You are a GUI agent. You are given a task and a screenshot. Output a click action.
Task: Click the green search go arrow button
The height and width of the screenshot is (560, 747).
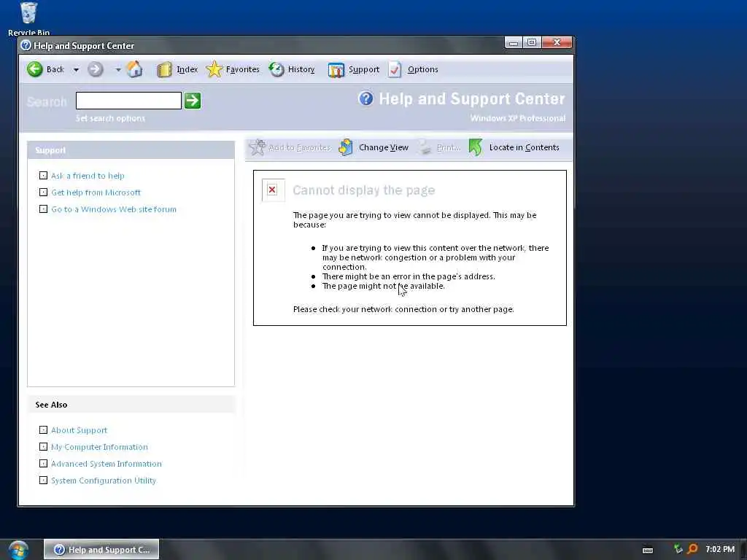[193, 101]
